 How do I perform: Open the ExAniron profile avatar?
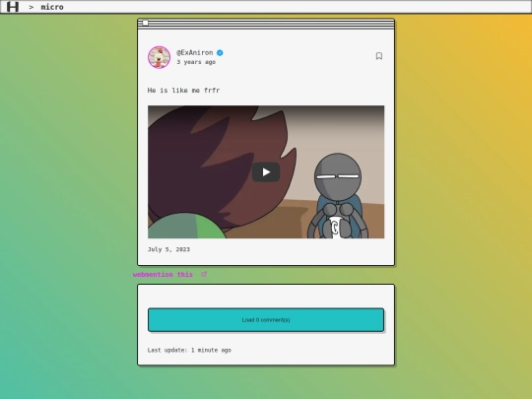point(160,57)
